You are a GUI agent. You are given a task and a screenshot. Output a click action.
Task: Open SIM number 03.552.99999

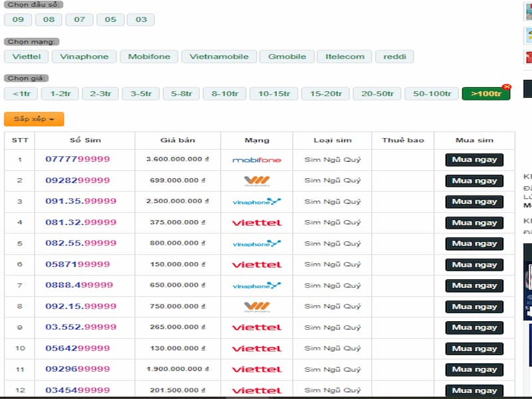coord(80,327)
